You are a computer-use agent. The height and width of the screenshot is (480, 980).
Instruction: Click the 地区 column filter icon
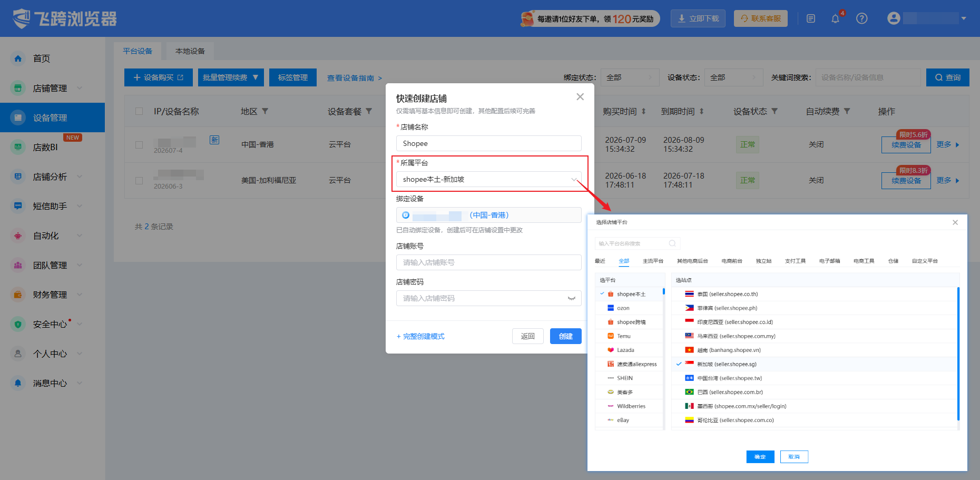click(x=265, y=112)
